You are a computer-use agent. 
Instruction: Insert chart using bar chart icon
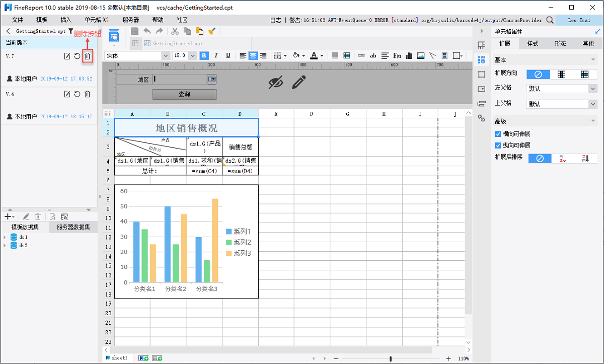[x=409, y=55]
